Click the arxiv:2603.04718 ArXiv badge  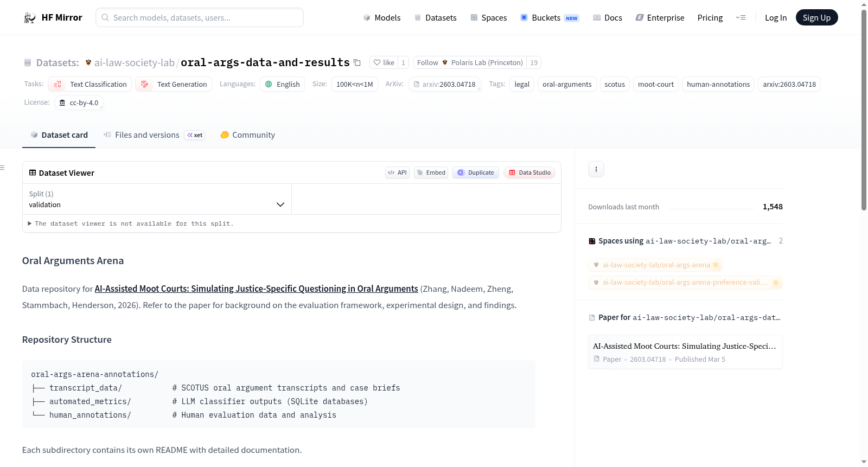click(x=445, y=85)
